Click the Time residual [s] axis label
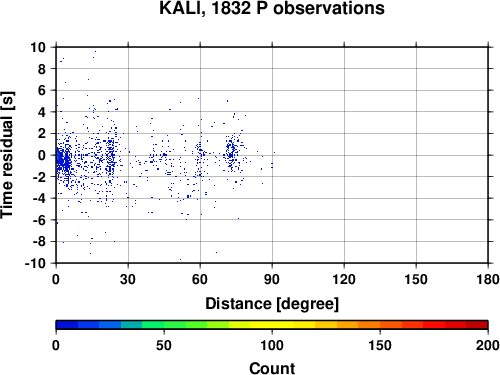 [7, 155]
